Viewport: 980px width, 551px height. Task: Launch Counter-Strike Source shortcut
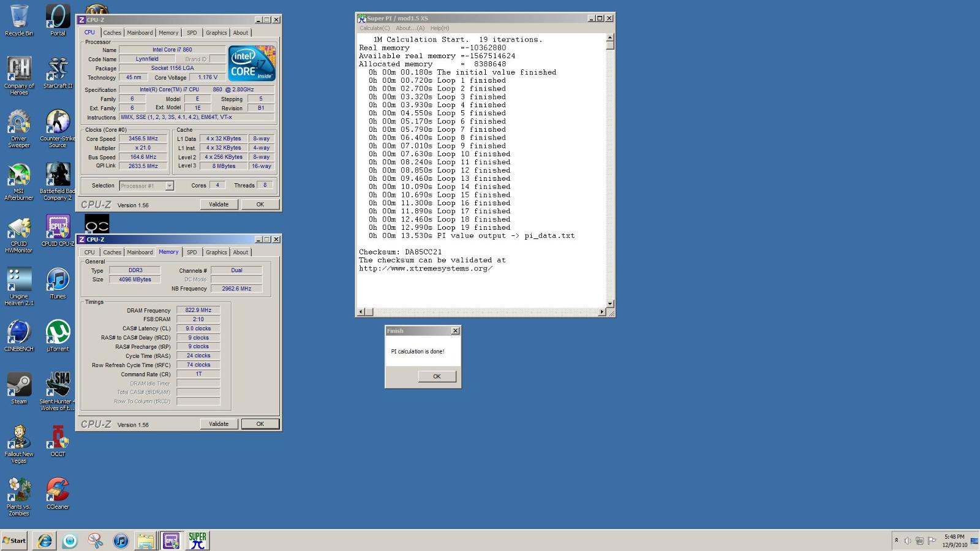pyautogui.click(x=58, y=129)
